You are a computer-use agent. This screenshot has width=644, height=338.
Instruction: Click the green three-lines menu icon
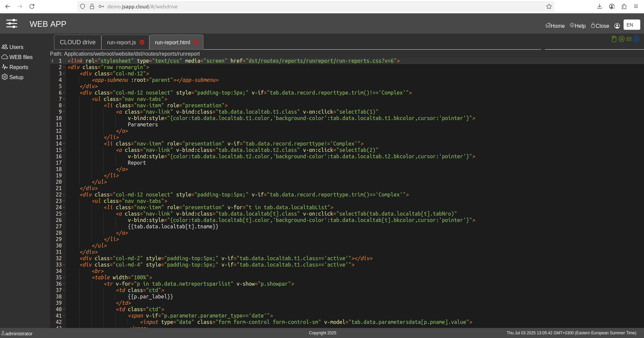tap(629, 39)
